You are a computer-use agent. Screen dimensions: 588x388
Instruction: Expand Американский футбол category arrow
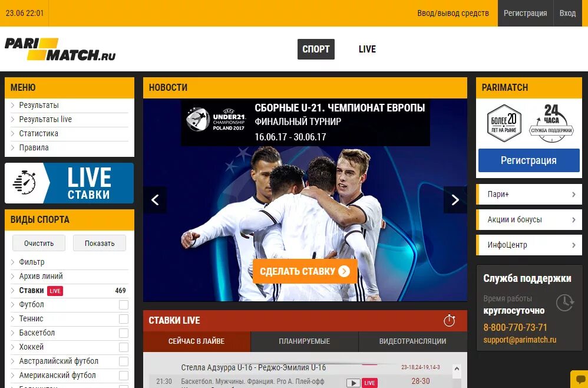13,375
